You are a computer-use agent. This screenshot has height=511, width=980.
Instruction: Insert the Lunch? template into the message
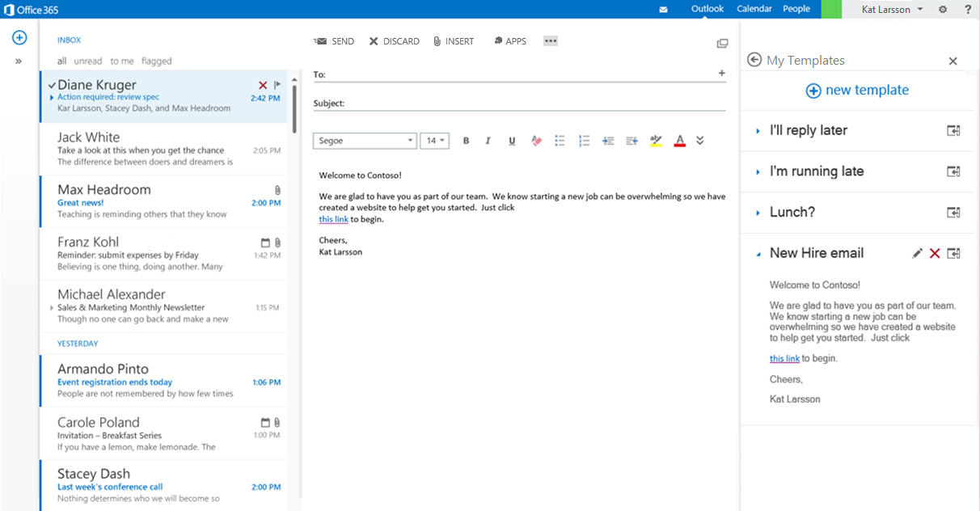953,213
